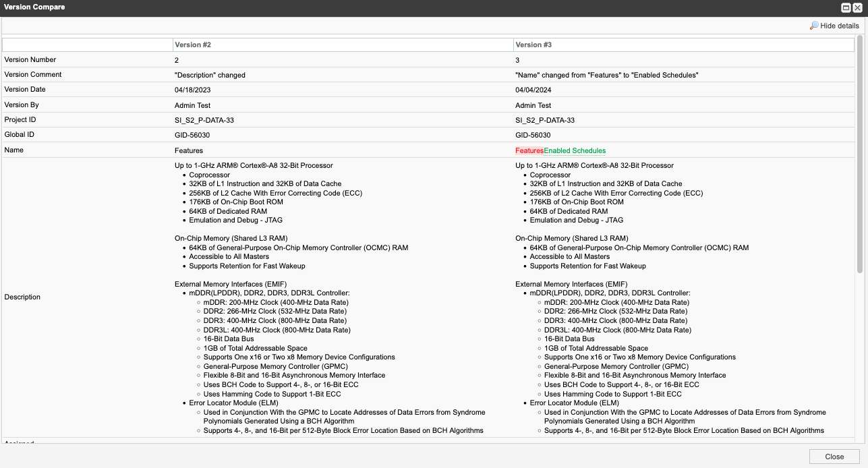Click the Version Date row label
Screen dimensions: 868x468
click(x=26, y=90)
